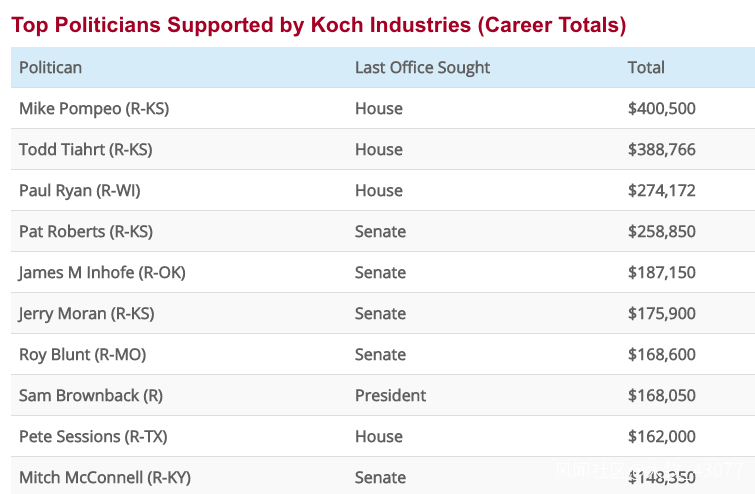Select the $162,000 total for Pete Sessions
Image resolution: width=755 pixels, height=494 pixels.
661,436
